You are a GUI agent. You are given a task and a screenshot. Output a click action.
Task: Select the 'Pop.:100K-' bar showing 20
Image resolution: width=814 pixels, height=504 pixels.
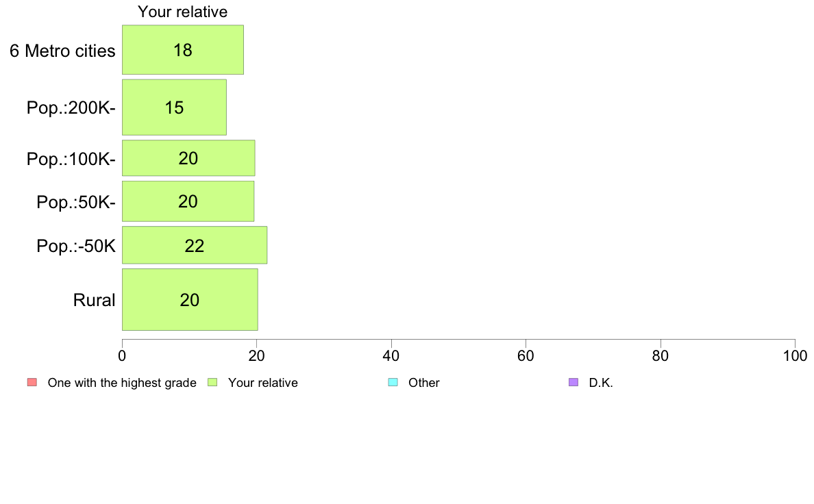[x=188, y=157]
